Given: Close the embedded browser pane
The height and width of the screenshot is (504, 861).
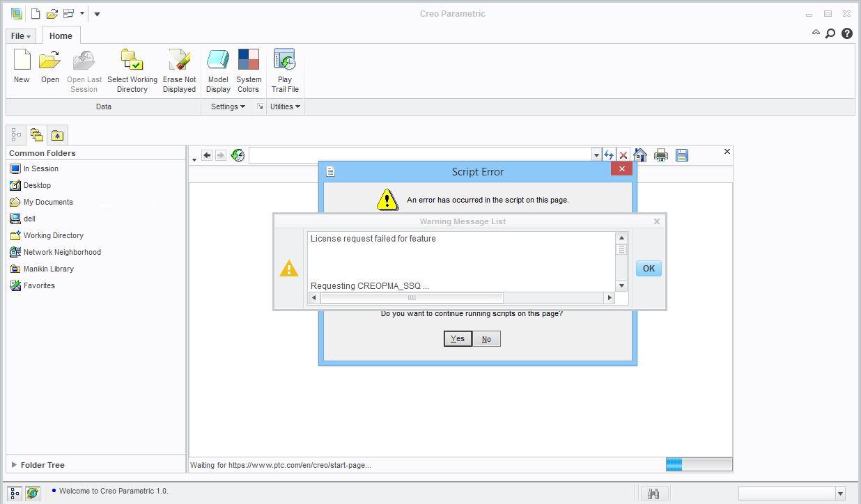Looking at the screenshot, I should coord(727,151).
